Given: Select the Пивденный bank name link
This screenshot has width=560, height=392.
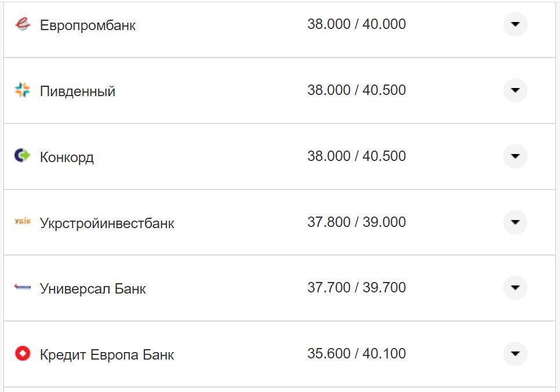Looking at the screenshot, I should (x=76, y=90).
